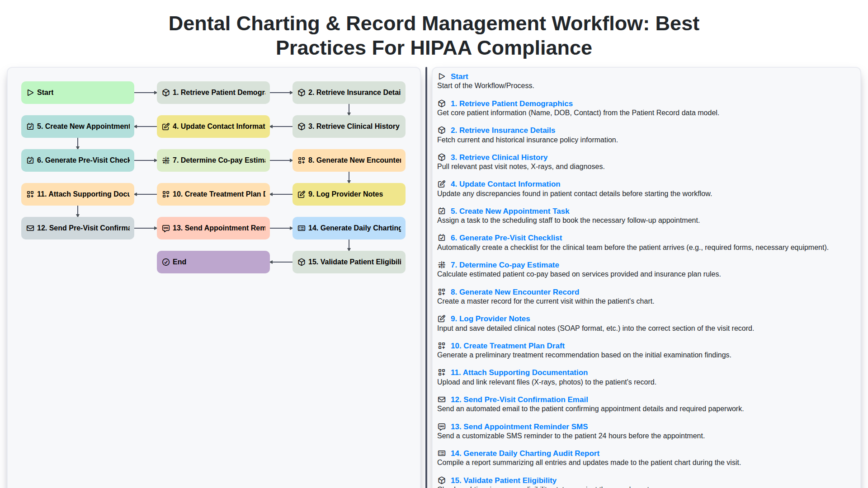Open the 8. Generate New Encounter Record link
The image size is (868, 488).
tap(515, 292)
